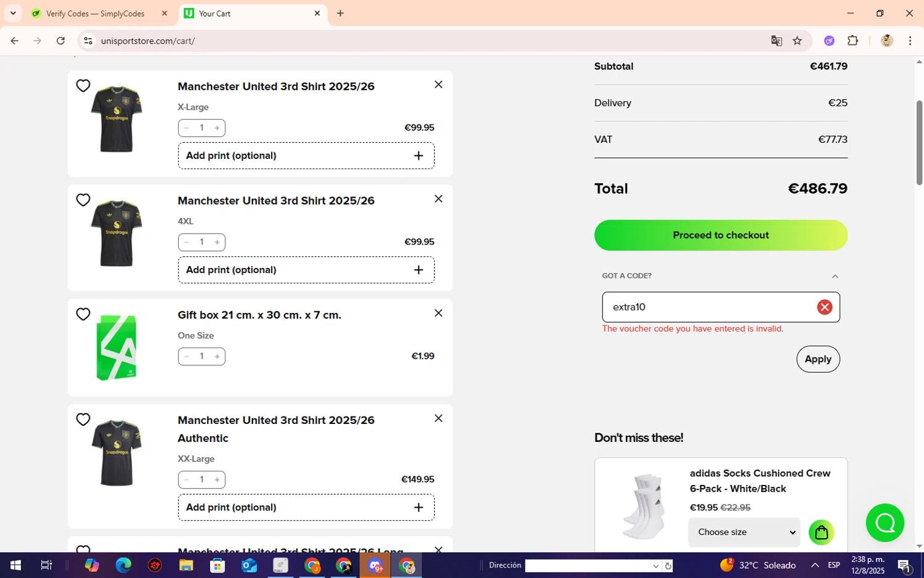Open the Choose size dropdown for adidas socks

click(x=744, y=532)
